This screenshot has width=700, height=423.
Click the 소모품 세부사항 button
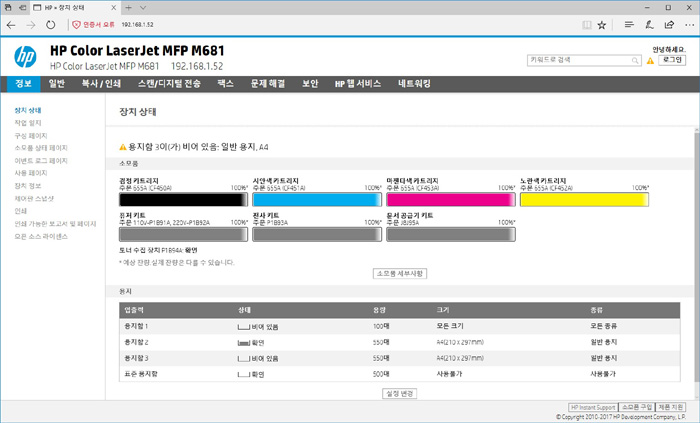[x=400, y=274]
